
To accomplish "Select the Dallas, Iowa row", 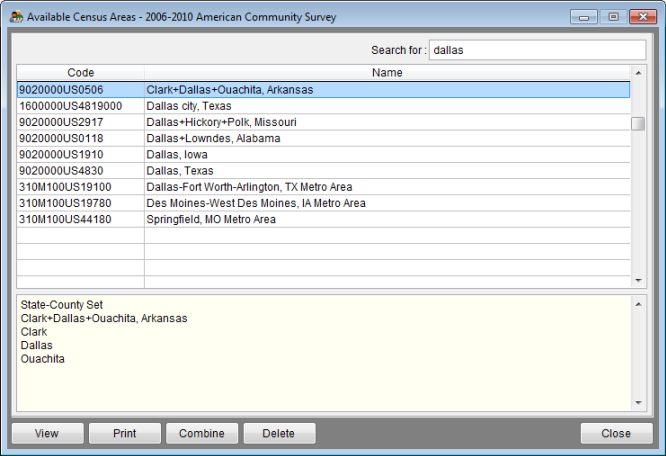I will [x=323, y=155].
